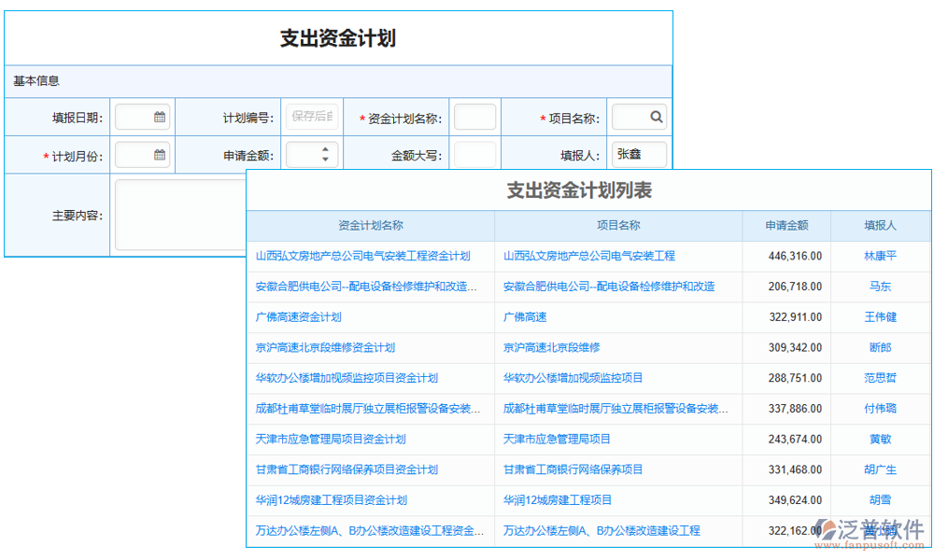Image resolution: width=934 pixels, height=560 pixels.
Task: Click filler name 胡广生 link
Action: 882,470
